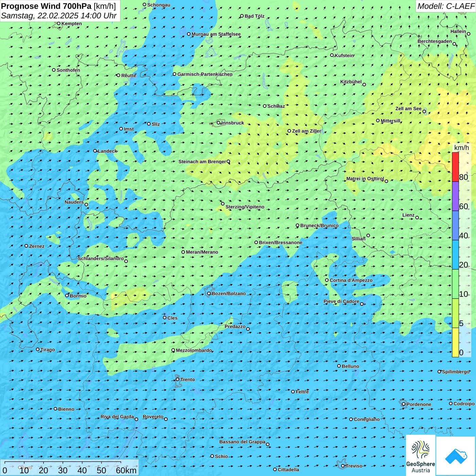The image size is (476, 476).
Task: Click the Landeck city label
Action: point(107,151)
